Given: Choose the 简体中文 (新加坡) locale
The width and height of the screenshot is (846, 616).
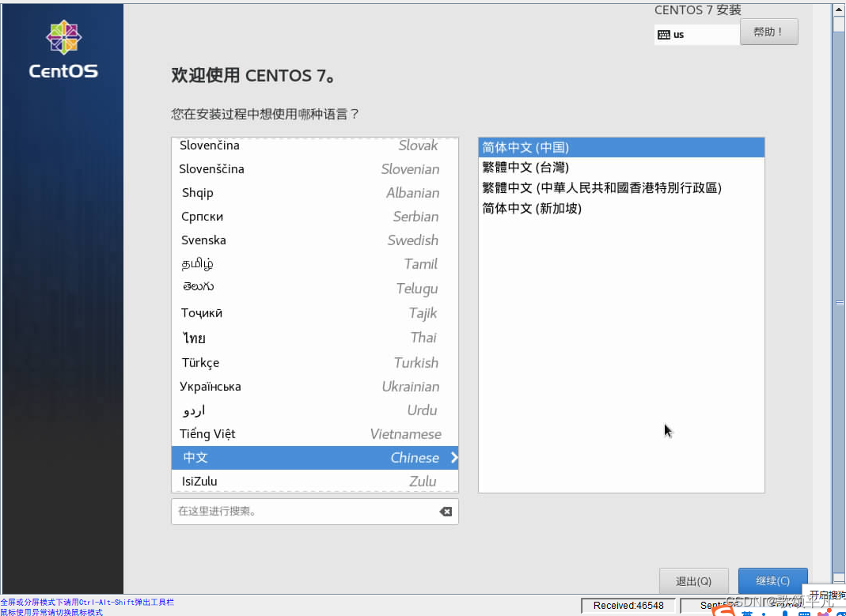Looking at the screenshot, I should click(621, 208).
